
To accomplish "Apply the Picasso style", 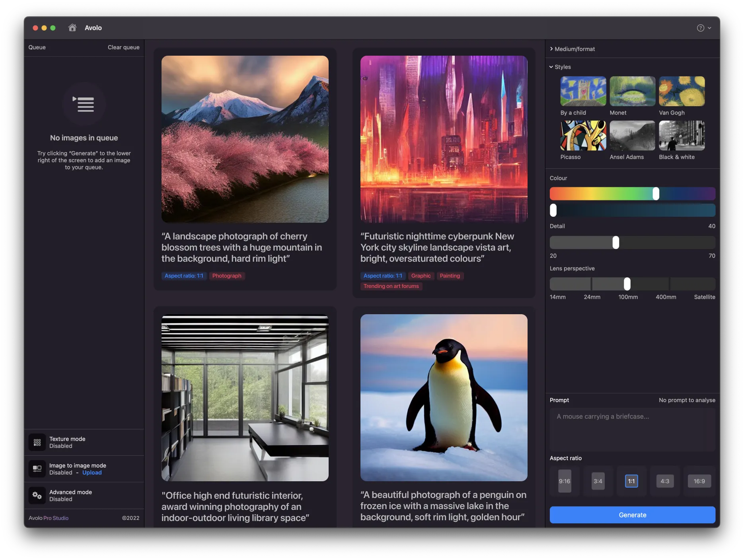I will [x=583, y=136].
